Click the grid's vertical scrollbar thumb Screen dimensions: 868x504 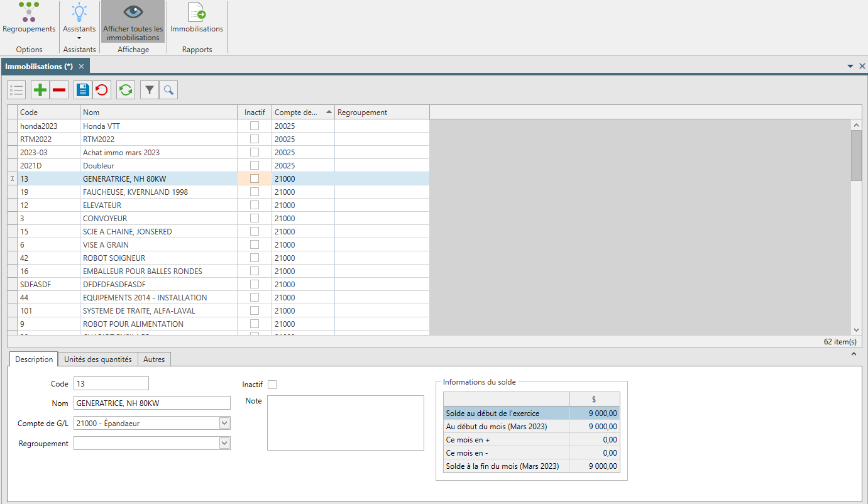coord(856,156)
